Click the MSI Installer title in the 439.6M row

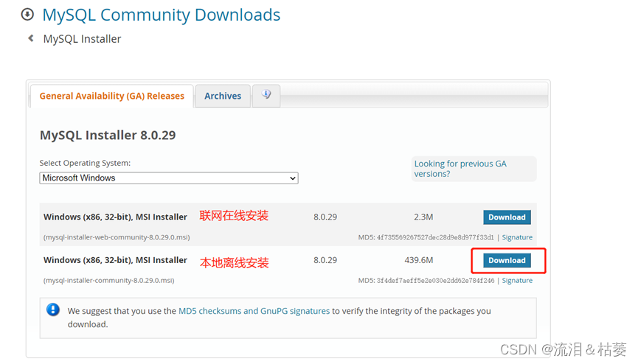(x=115, y=260)
